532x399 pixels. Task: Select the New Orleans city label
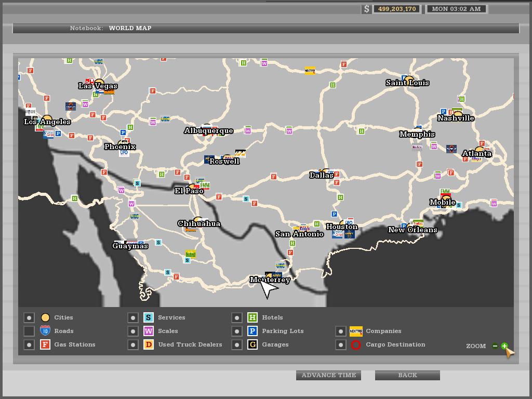point(413,230)
